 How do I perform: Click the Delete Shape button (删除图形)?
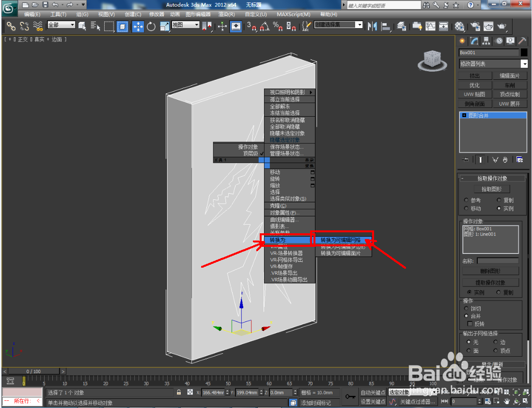click(490, 271)
